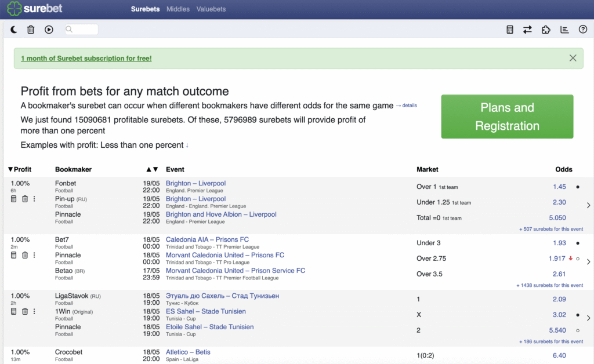Switch to the Valuebets tab
The image size is (594, 364).
tap(211, 9)
